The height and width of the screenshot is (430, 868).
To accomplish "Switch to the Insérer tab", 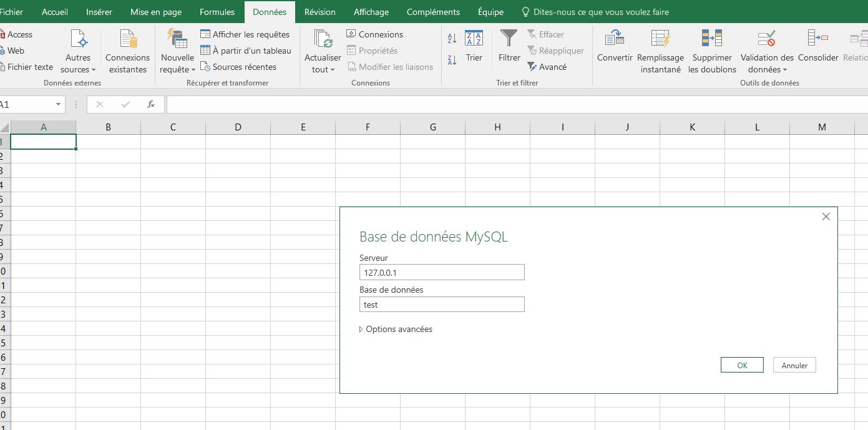I will point(99,12).
